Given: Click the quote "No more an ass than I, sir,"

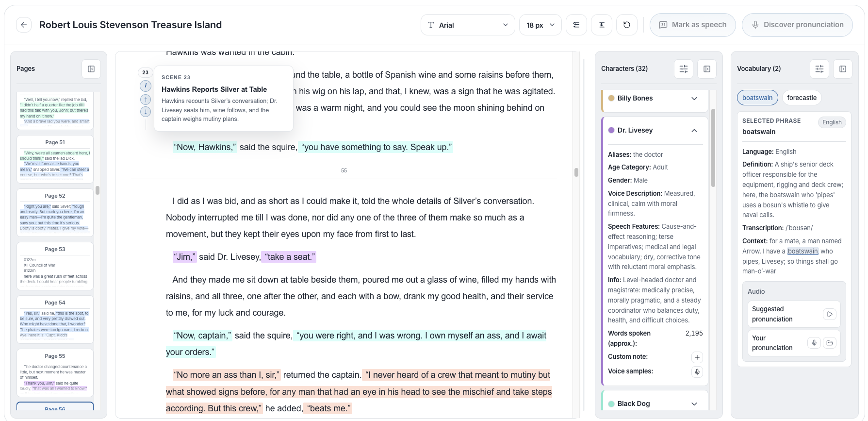Looking at the screenshot, I should 227,375.
